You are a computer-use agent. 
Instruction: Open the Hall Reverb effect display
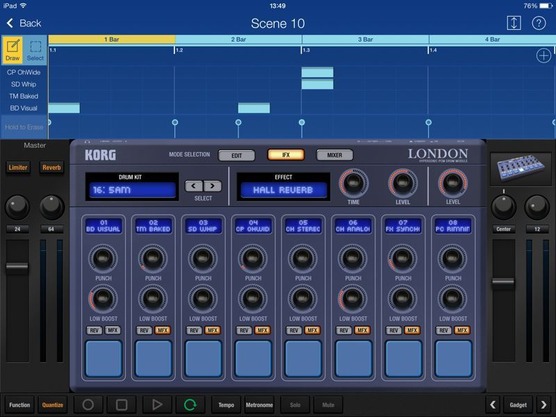coord(283,190)
